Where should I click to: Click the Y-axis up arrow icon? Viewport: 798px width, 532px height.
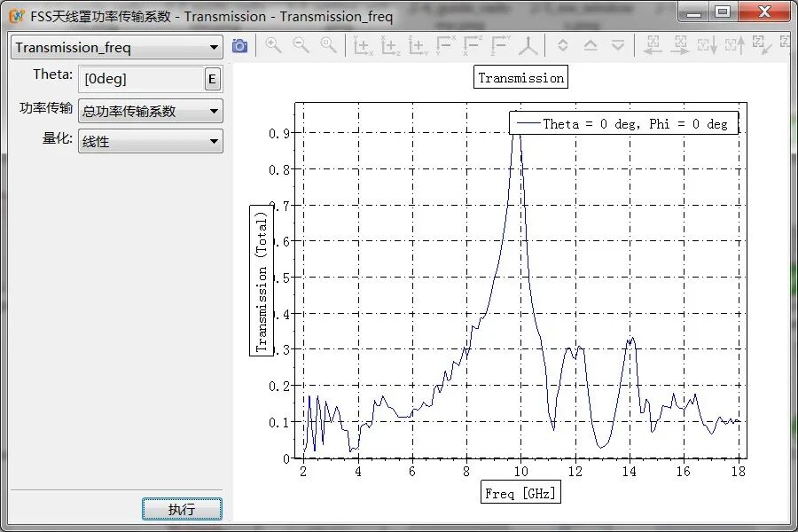(x=735, y=45)
